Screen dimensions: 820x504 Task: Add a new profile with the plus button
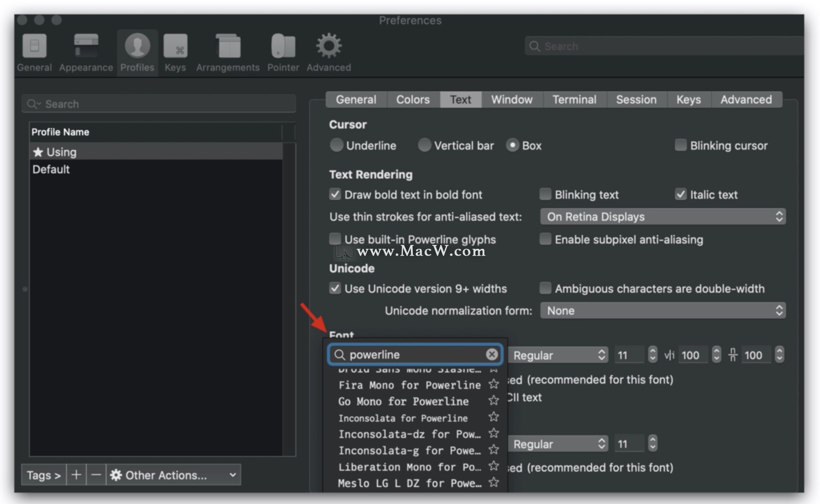76,475
